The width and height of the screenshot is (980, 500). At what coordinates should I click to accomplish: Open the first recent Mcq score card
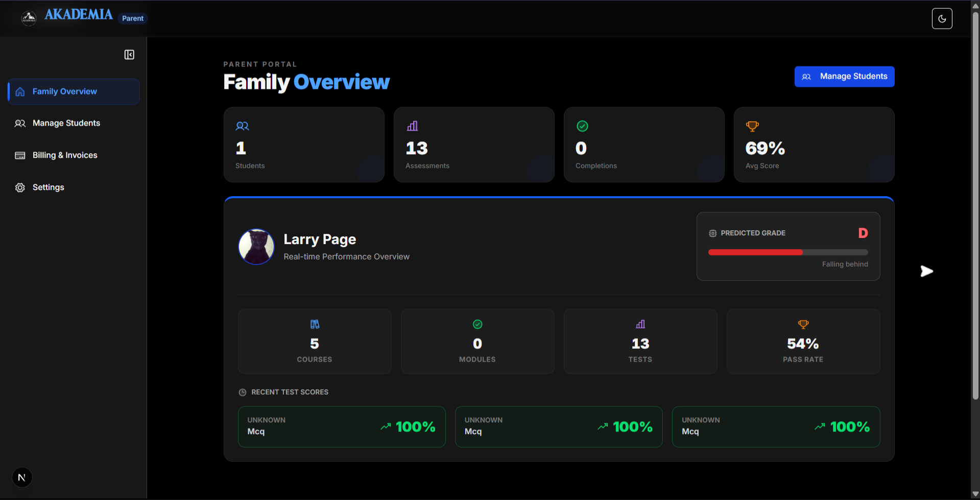pyautogui.click(x=341, y=426)
